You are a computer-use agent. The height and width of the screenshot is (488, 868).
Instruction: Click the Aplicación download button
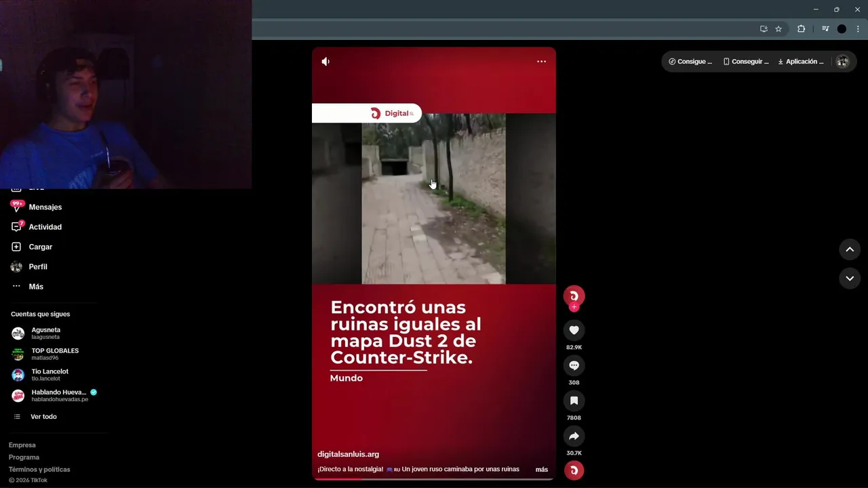tap(801, 62)
